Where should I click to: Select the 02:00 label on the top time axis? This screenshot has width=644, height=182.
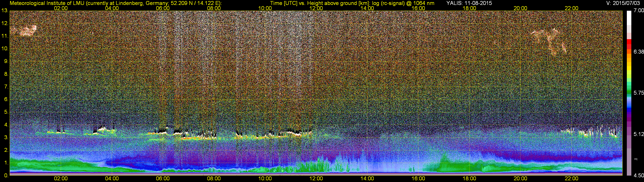(61, 8)
